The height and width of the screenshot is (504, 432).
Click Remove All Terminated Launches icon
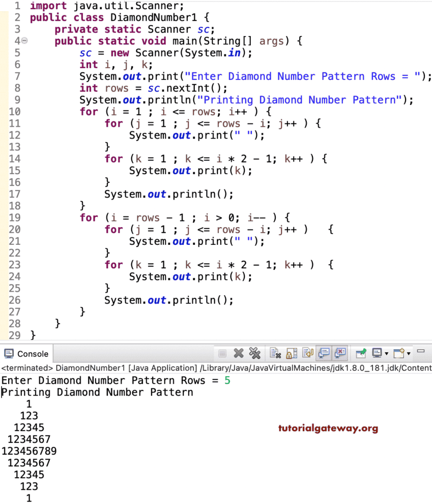(x=255, y=353)
